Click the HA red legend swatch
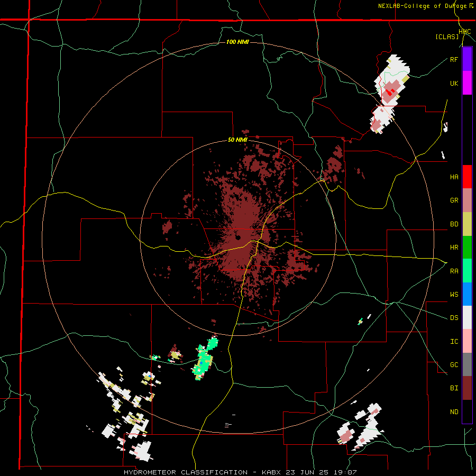 click(x=467, y=177)
